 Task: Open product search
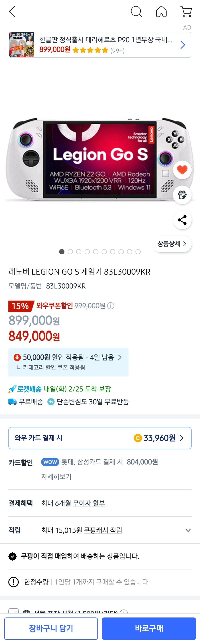point(136,12)
